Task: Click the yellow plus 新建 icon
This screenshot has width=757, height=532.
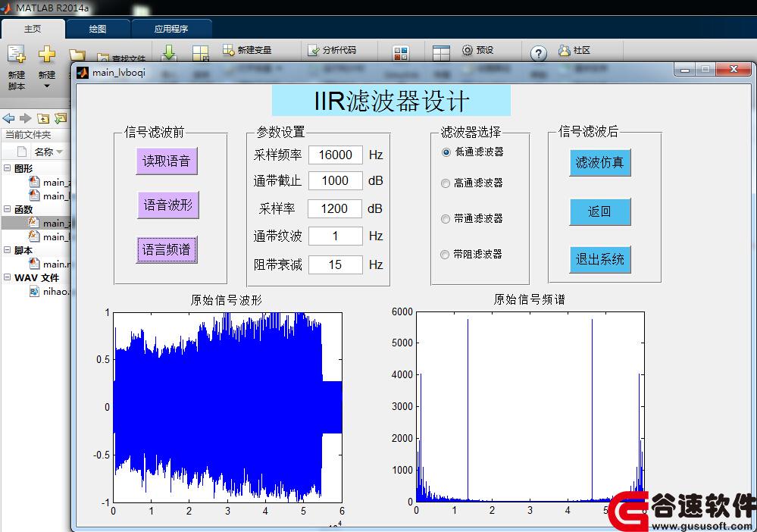Action: 47,54
